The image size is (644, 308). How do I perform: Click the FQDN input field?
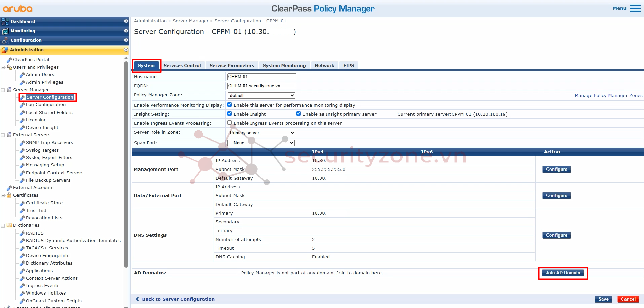pyautogui.click(x=261, y=86)
